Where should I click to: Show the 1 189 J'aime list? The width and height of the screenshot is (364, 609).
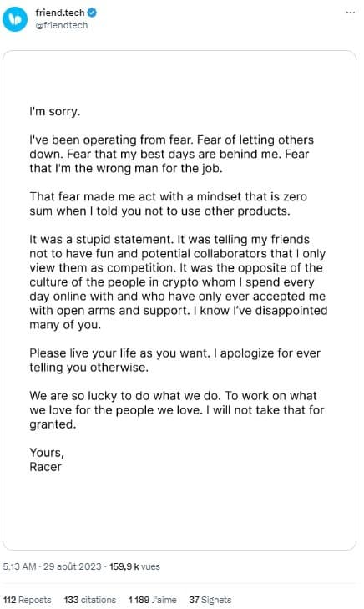153,600
